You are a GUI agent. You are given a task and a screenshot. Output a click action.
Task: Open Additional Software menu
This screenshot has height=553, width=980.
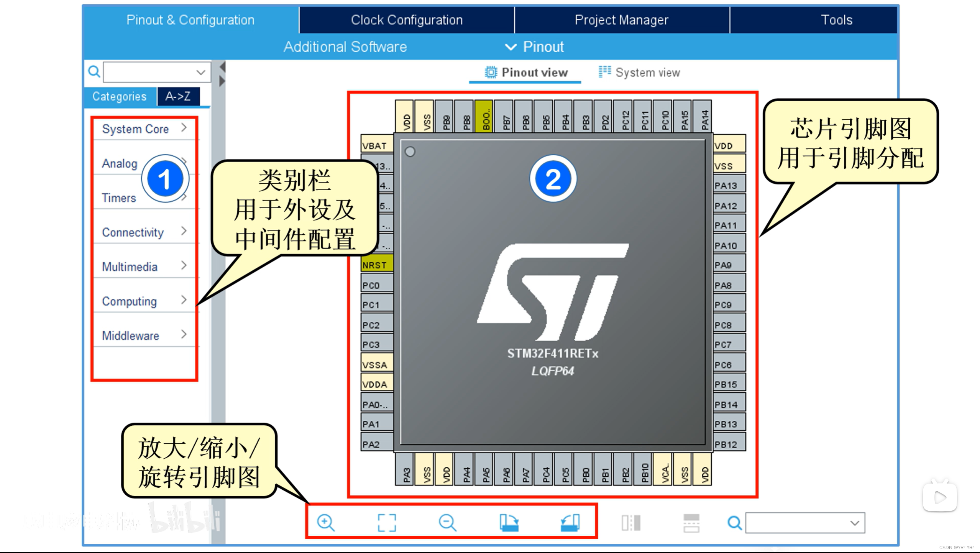point(345,47)
